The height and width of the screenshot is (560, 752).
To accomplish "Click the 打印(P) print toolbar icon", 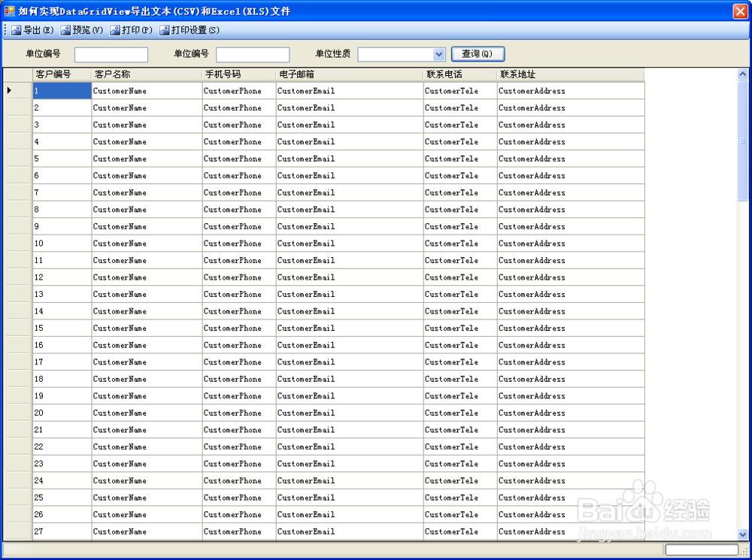I will pos(114,30).
